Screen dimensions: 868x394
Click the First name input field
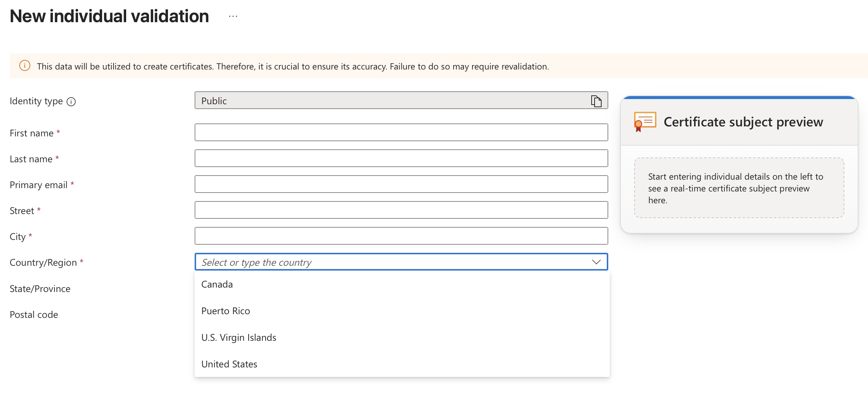pyautogui.click(x=401, y=132)
